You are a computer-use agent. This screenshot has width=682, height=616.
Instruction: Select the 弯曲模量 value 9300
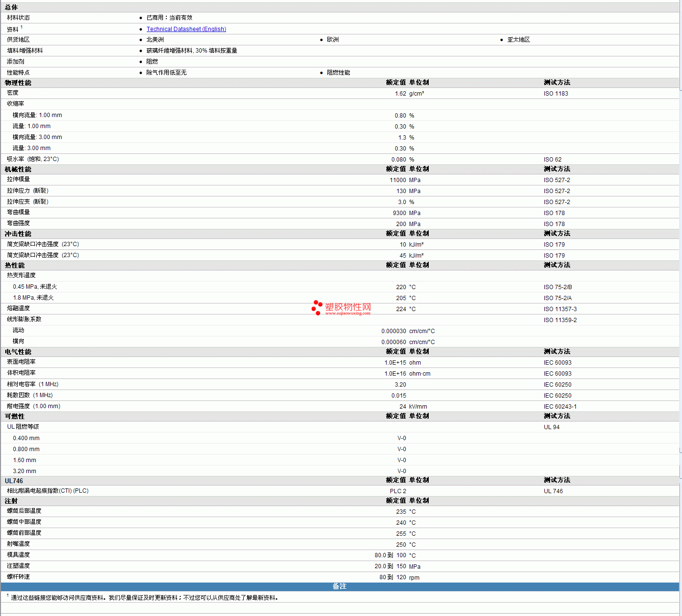pyautogui.click(x=399, y=213)
